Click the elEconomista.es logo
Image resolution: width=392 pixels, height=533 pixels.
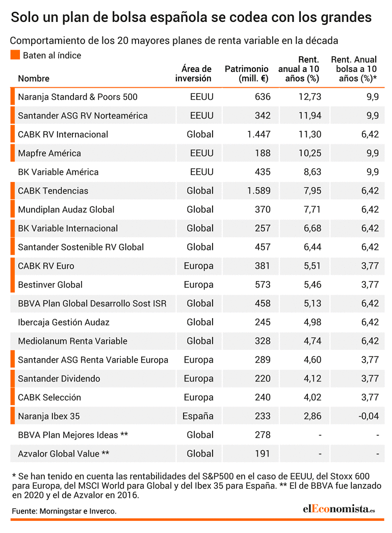(x=338, y=509)
